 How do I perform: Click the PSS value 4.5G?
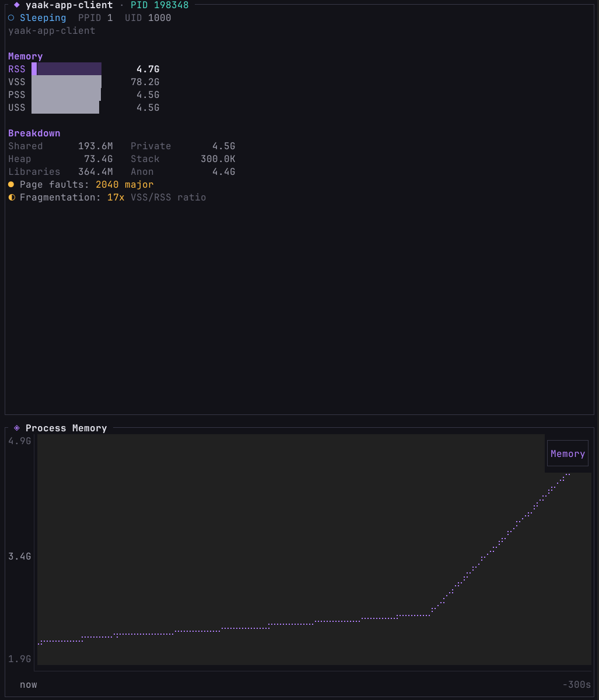[x=148, y=95]
